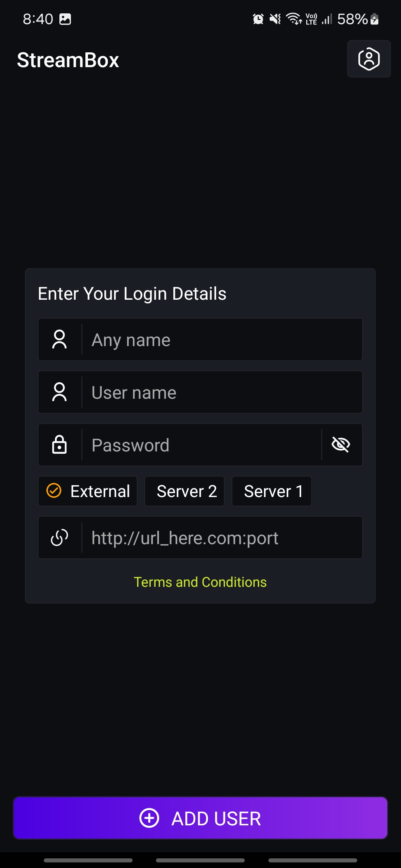
Task: Focus the Password input field
Action: 200,445
